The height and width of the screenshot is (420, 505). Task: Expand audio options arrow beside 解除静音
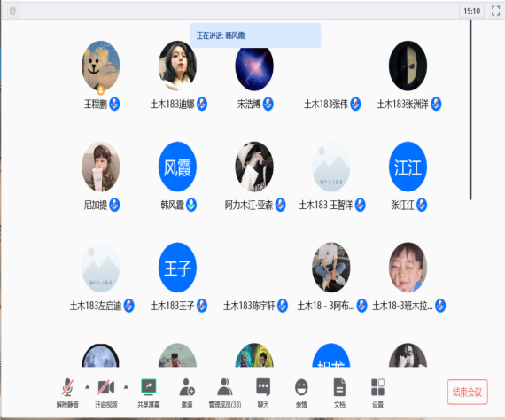(x=88, y=386)
